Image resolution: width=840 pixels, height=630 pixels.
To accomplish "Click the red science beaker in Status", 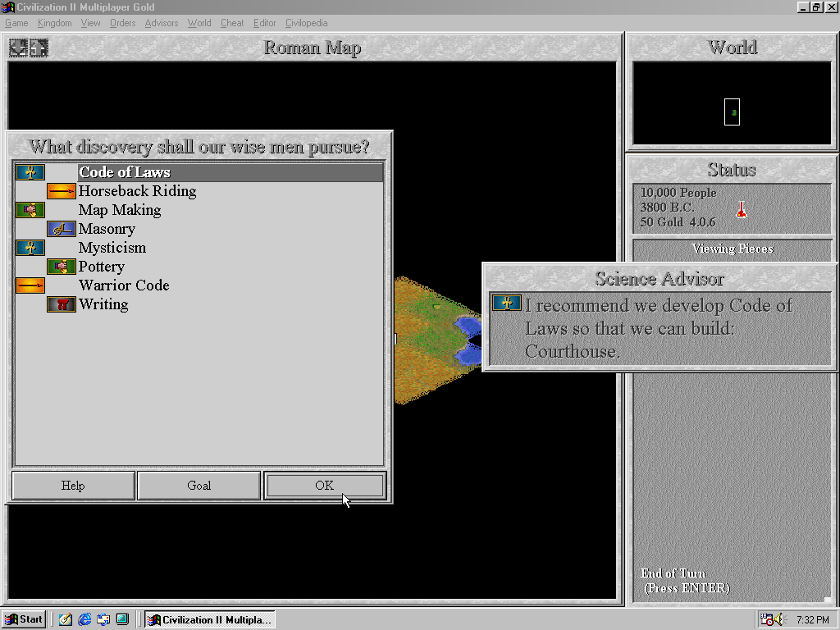I will 742,209.
